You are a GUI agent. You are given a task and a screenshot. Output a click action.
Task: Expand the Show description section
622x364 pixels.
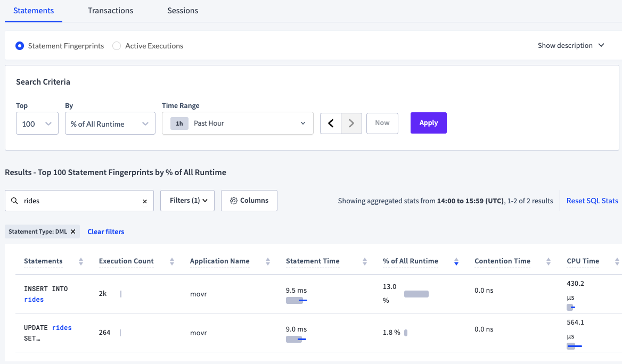tap(571, 46)
